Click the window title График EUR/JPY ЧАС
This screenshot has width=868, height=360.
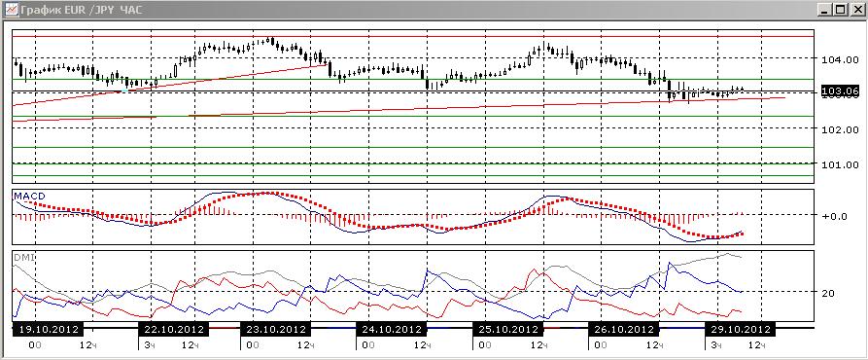82,10
